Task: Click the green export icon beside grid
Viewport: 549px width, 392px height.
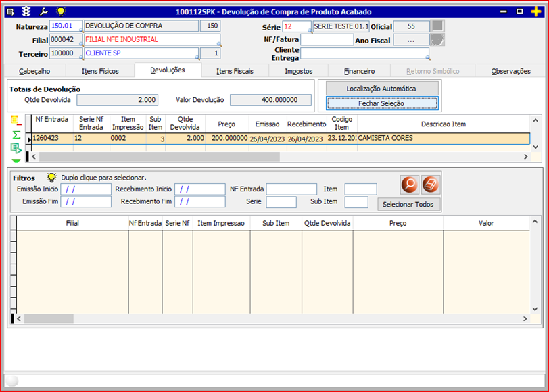Action: point(16,148)
